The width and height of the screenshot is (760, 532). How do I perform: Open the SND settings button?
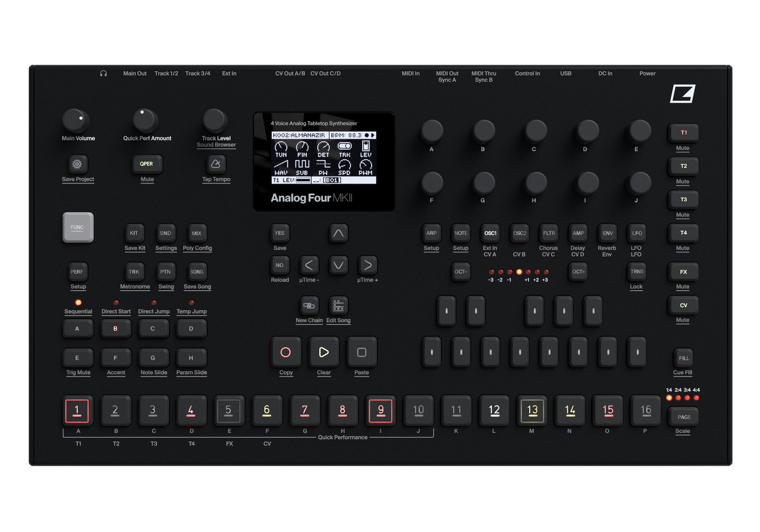tap(166, 233)
